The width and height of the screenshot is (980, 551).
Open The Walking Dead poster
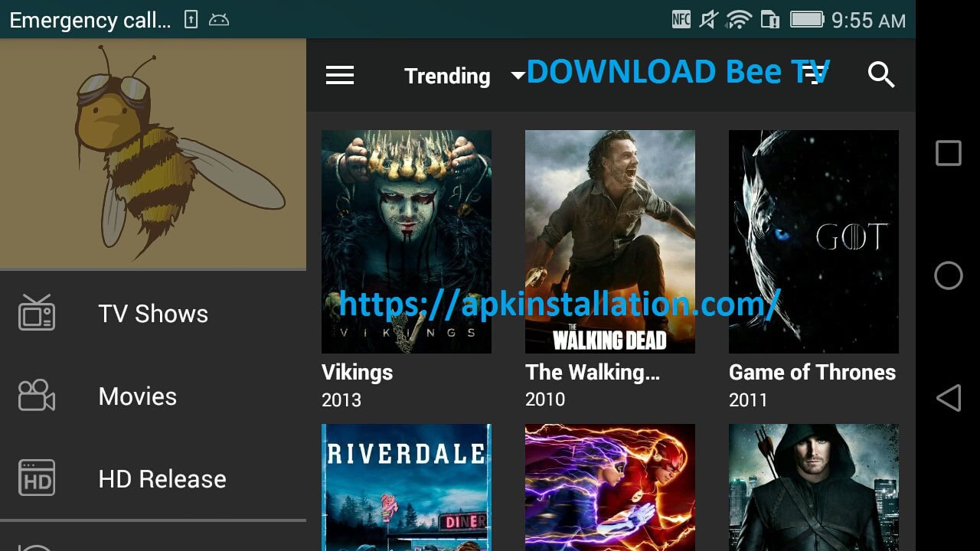610,242
